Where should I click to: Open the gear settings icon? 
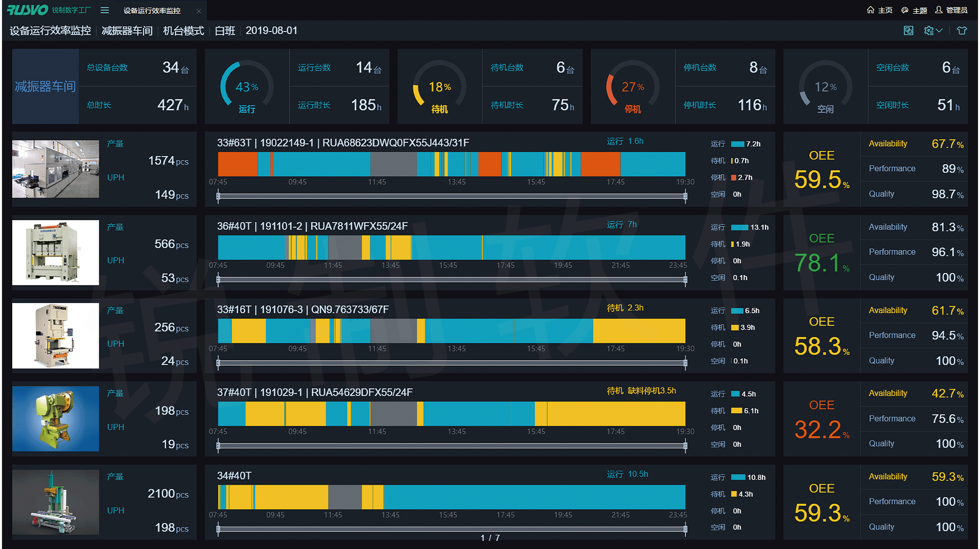click(x=929, y=30)
